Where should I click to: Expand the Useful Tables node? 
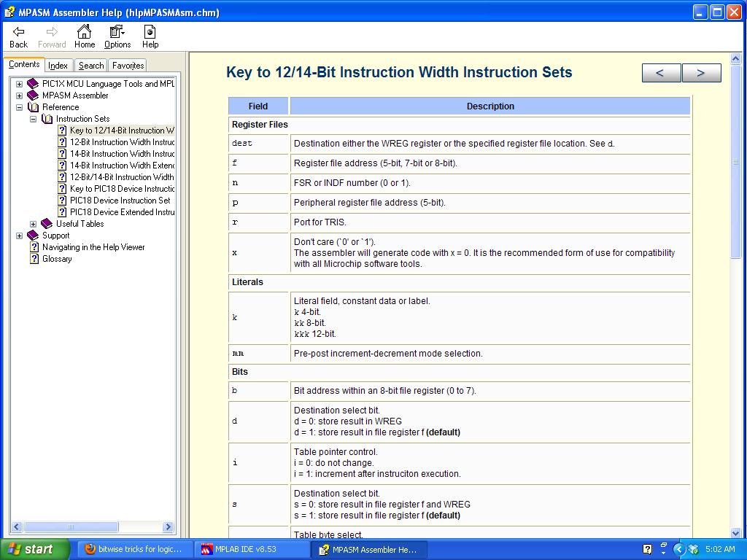(x=33, y=224)
